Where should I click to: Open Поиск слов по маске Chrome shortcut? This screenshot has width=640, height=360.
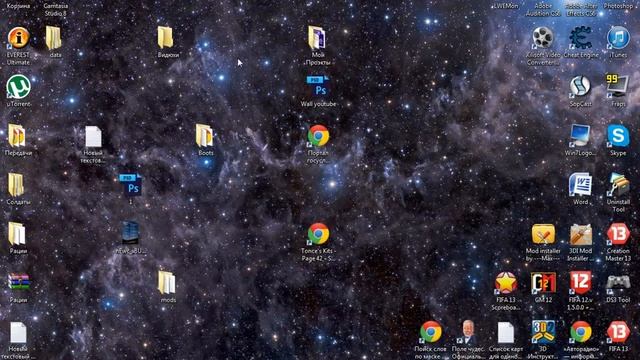pos(431,332)
